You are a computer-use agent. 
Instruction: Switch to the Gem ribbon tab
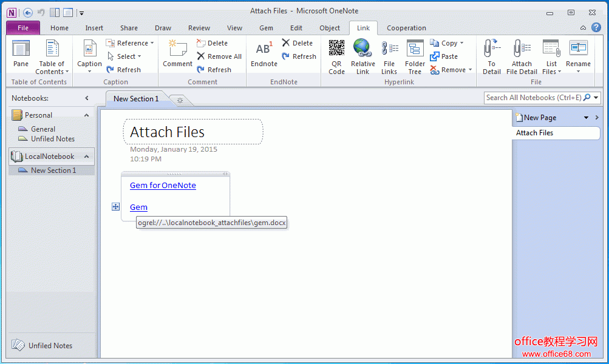[266, 28]
